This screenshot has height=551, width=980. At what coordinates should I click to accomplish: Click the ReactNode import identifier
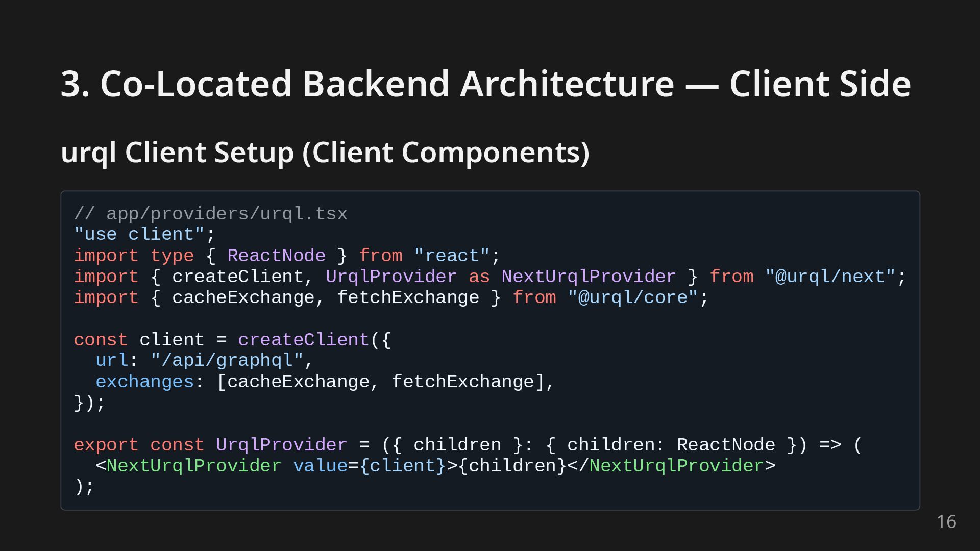[x=276, y=256]
